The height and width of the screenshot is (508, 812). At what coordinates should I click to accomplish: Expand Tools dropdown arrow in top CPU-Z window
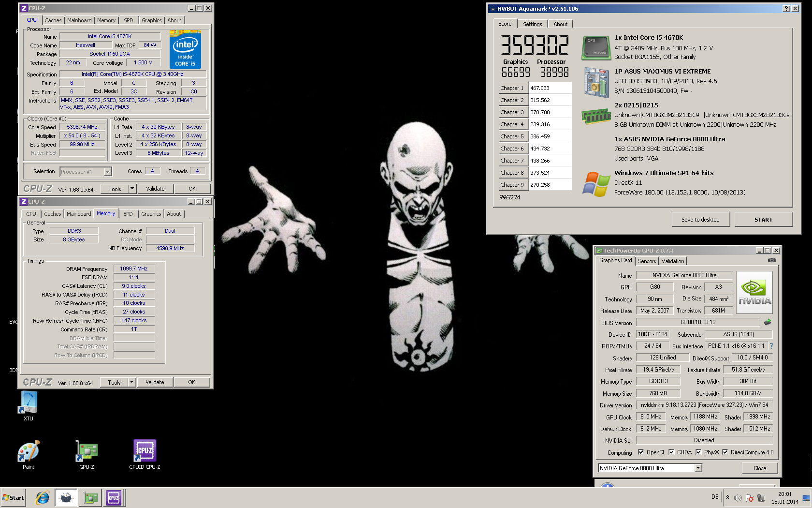132,189
